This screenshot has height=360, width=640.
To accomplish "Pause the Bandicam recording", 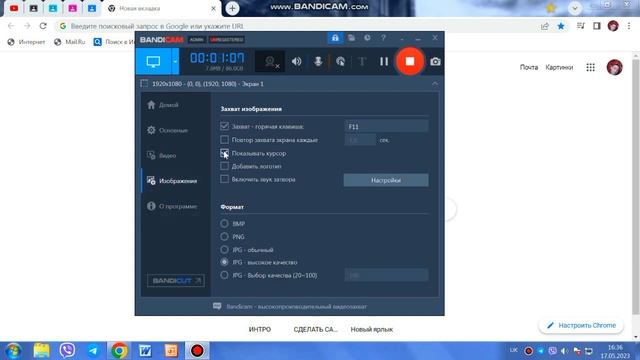I will tap(384, 62).
